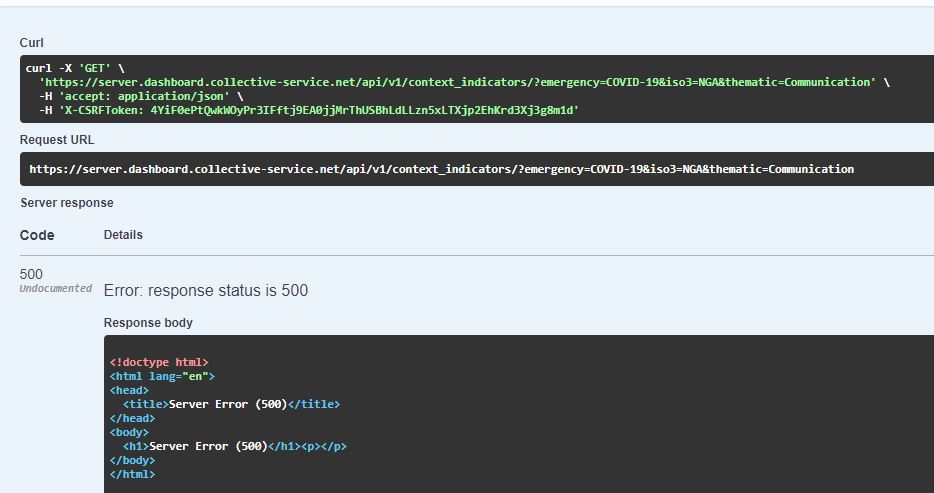
Task: Click the <!doctype html> line
Action: (x=159, y=362)
